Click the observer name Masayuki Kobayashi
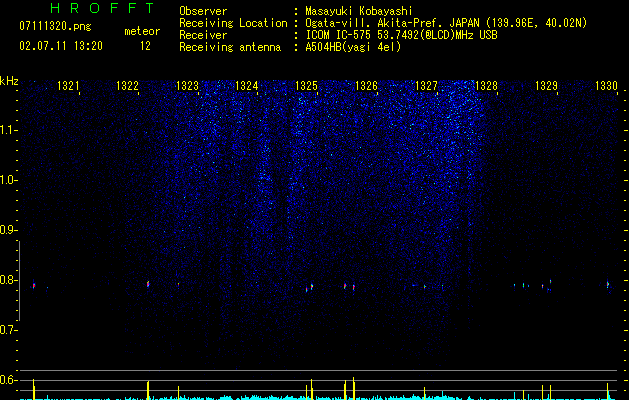 click(359, 11)
